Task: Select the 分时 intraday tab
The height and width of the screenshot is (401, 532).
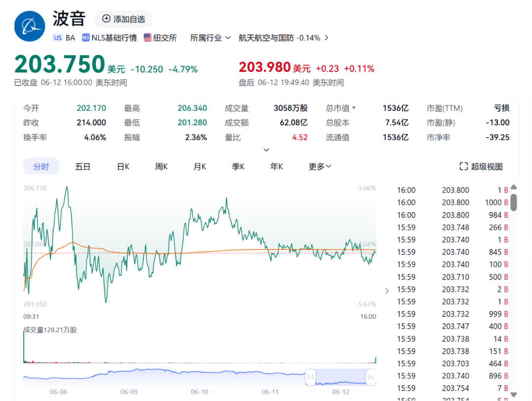Action: click(41, 166)
